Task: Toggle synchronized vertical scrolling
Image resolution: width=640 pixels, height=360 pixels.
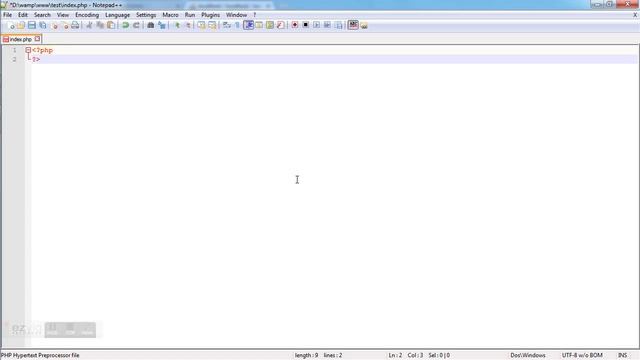Action: (201, 25)
